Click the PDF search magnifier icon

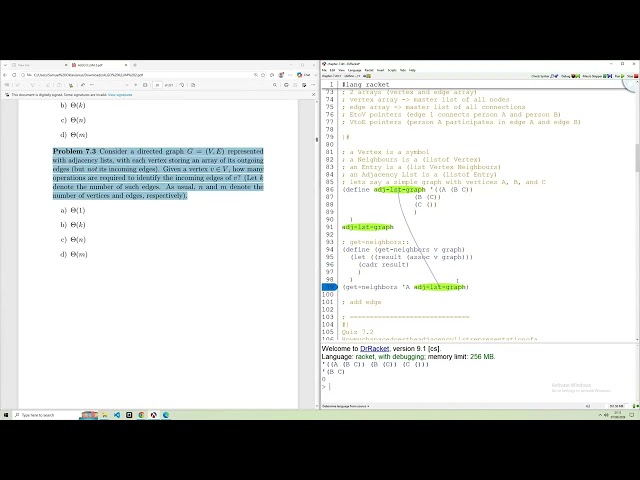pos(275,85)
